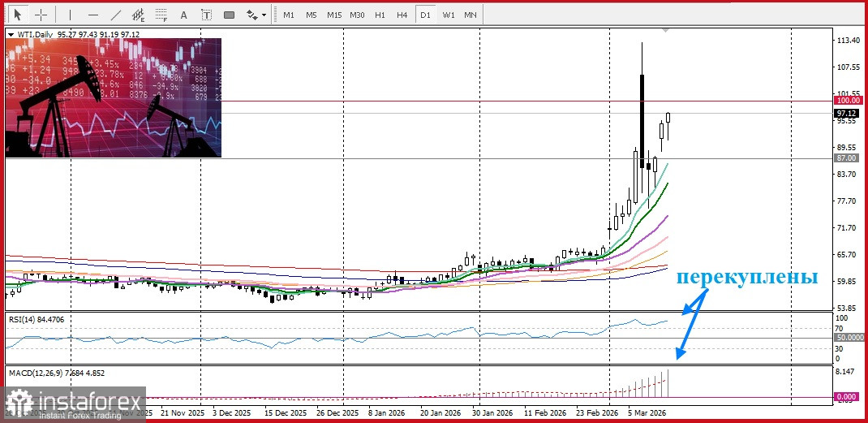Insert Fibonacci retracement tool

pyautogui.click(x=161, y=15)
